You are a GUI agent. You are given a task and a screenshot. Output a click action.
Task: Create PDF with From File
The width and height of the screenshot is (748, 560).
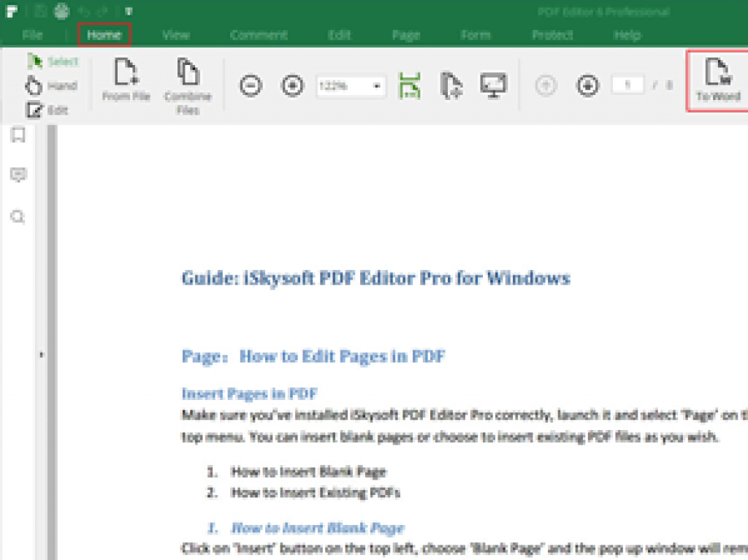click(x=126, y=79)
